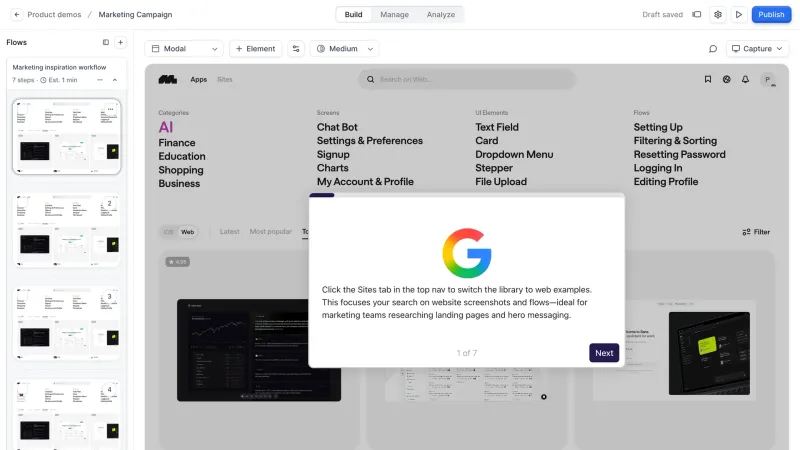Screen dimensions: 800x450
Task: Open My Account & Profile screens
Action: pos(365,182)
